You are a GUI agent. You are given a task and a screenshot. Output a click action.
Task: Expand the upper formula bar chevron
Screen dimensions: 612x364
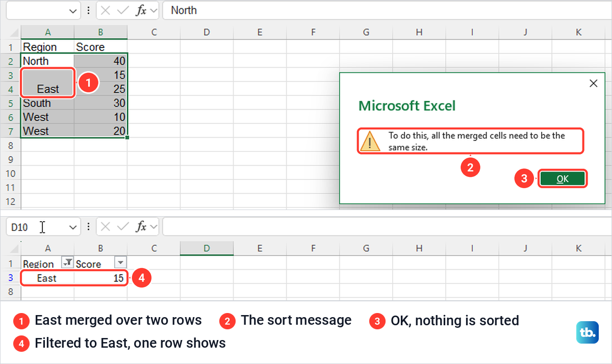tap(154, 10)
